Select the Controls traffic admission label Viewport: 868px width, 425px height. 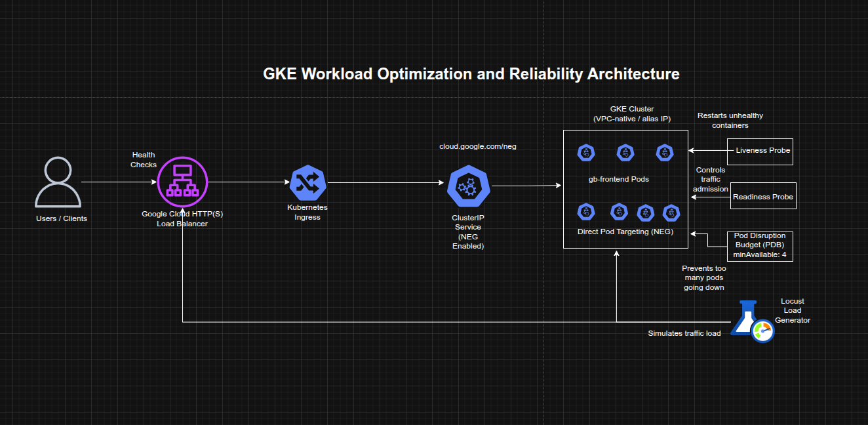[x=710, y=179]
